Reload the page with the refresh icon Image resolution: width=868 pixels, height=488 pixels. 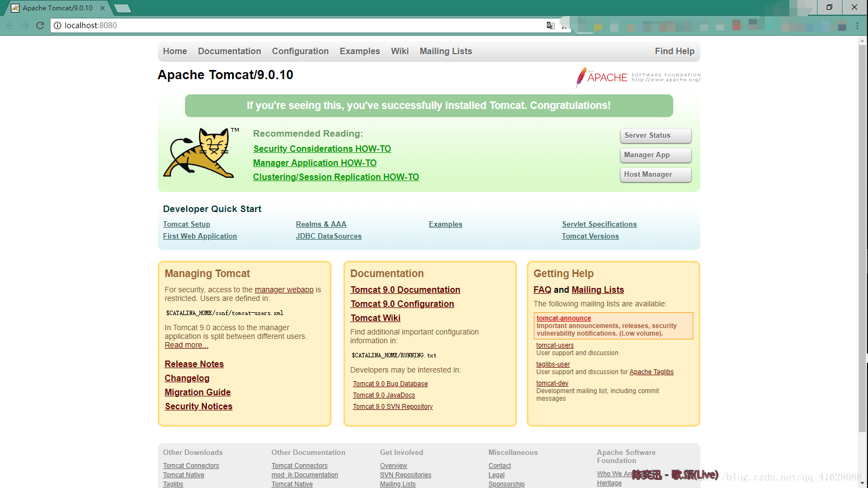40,25
